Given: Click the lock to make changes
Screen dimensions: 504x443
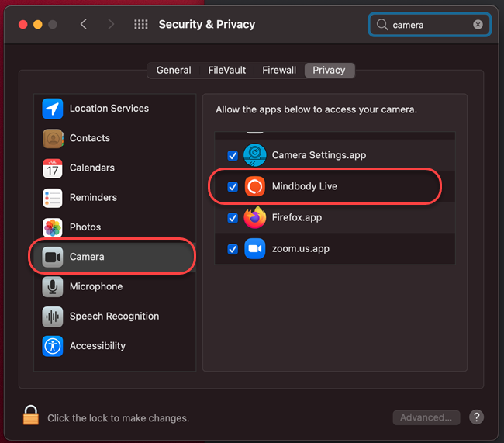Looking at the screenshot, I should [31, 416].
